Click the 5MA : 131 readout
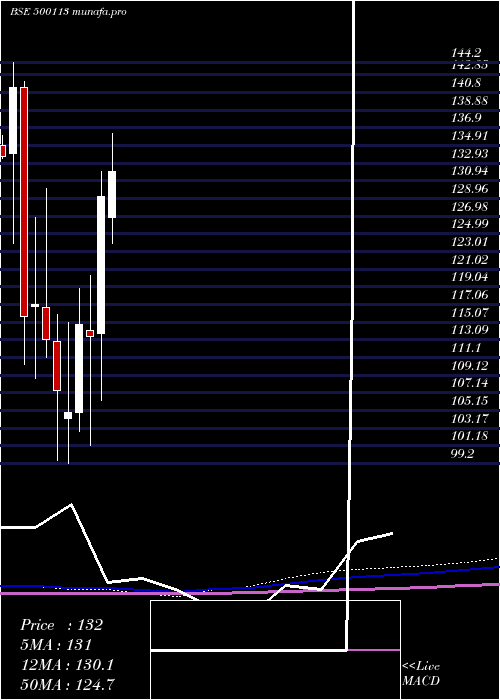 [x=56, y=645]
